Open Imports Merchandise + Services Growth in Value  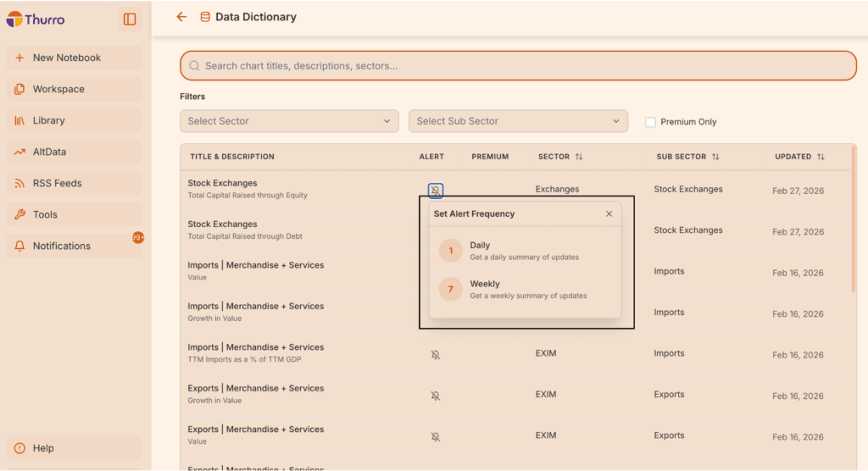(x=256, y=312)
